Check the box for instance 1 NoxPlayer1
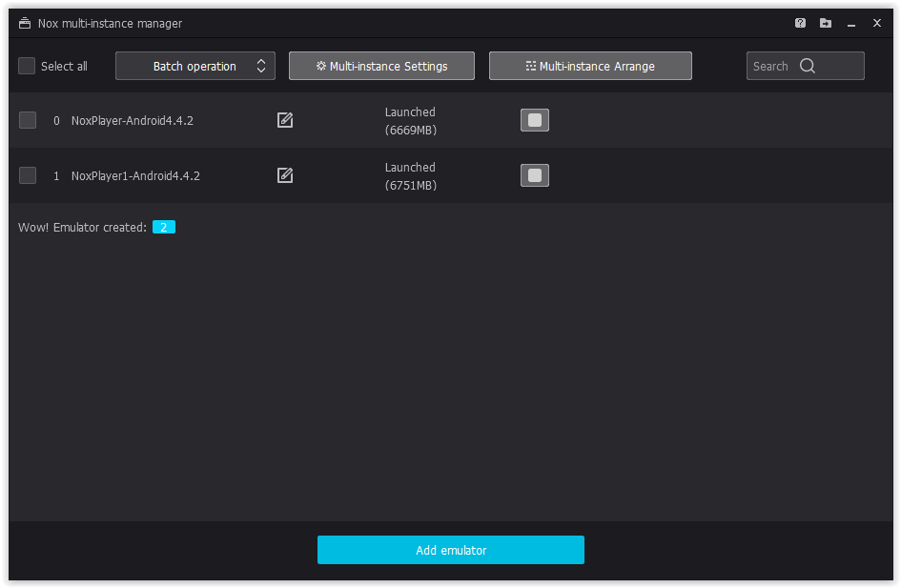This screenshot has width=901, height=588. point(28,175)
